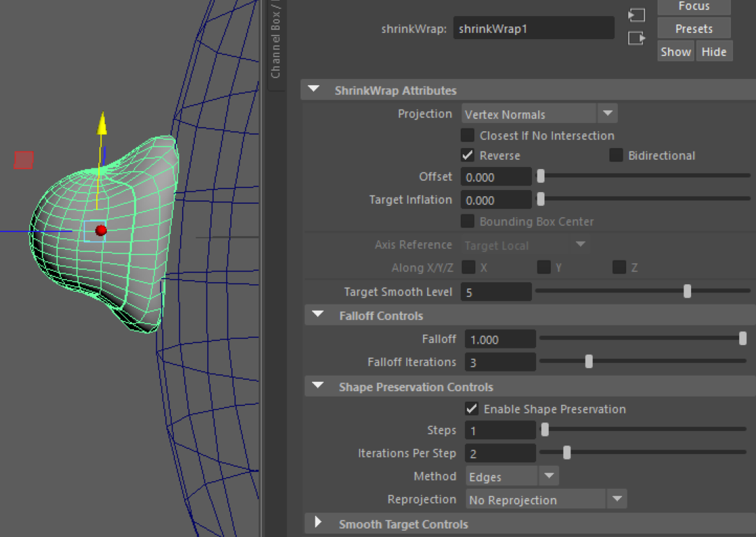
Task: Click the load-selected icon beside the shrinkWrap1 field
Action: pos(636,14)
